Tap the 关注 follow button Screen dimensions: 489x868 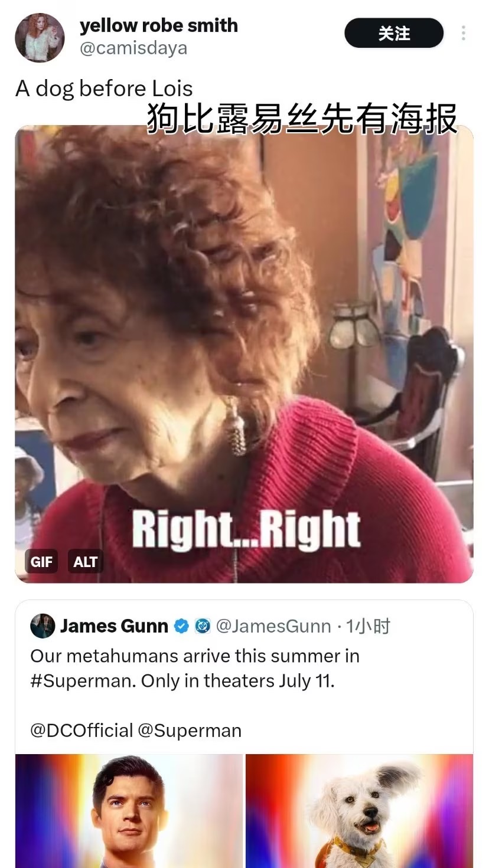[x=394, y=33]
